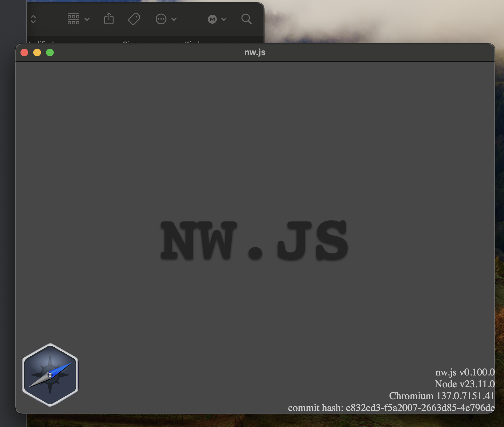Viewport: 504px width, 427px height.
Task: Click the large NW.JS heading
Action: tap(255, 240)
